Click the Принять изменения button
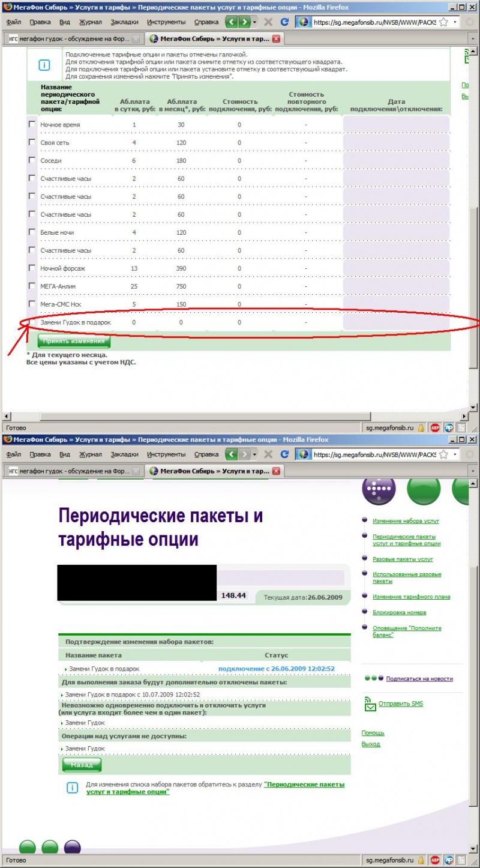 (x=74, y=341)
